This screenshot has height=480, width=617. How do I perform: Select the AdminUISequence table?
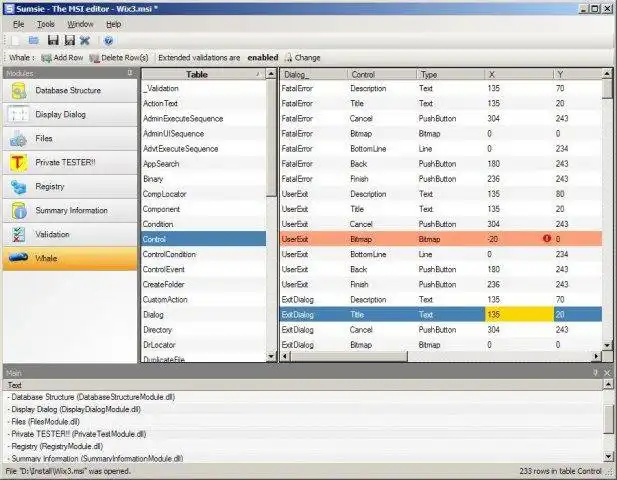coord(203,134)
